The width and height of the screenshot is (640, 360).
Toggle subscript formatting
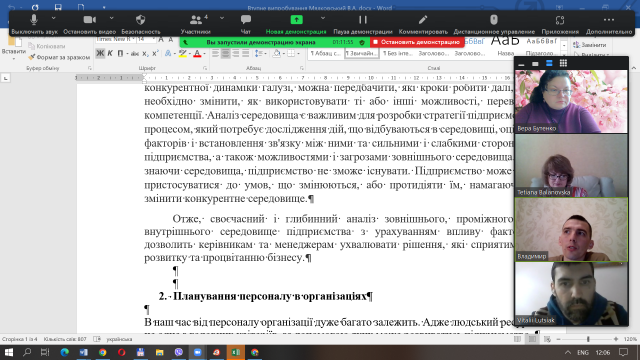(146, 53)
